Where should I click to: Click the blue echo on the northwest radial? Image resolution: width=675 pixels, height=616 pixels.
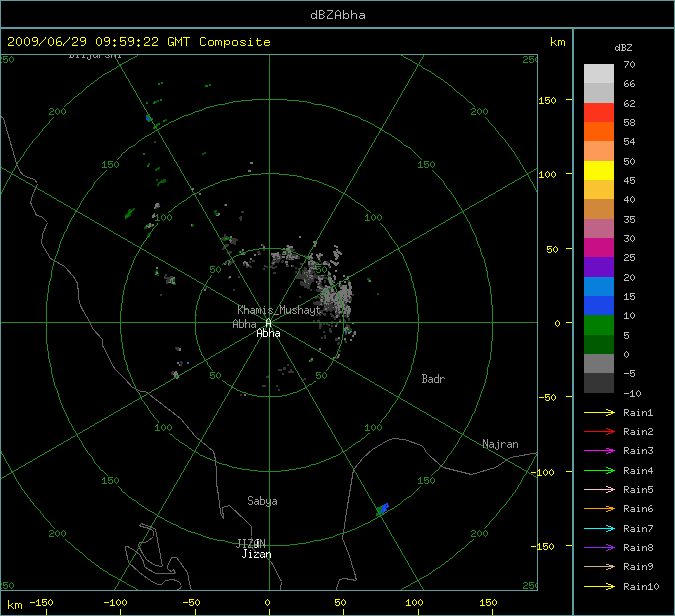tap(149, 118)
